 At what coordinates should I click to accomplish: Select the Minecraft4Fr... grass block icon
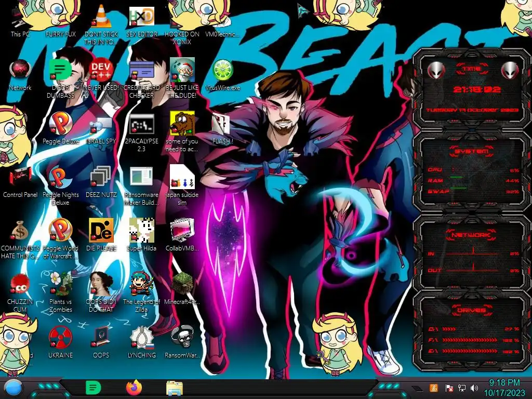point(182,288)
